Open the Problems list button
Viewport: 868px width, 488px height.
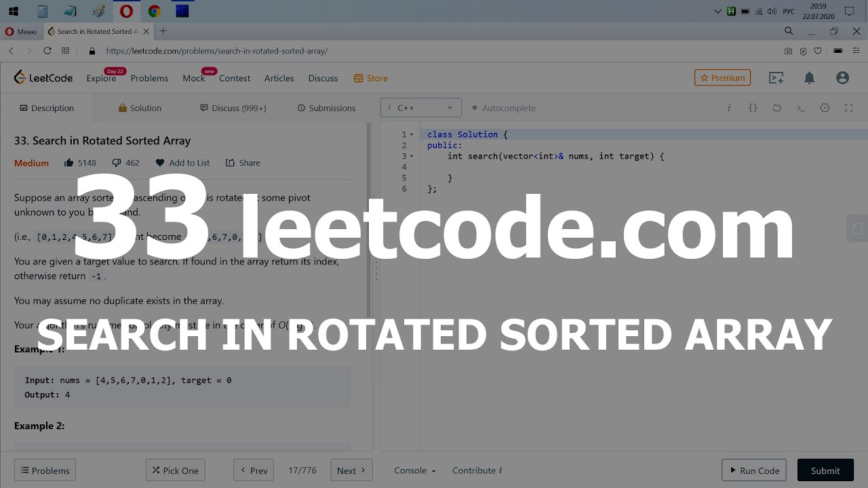pos(45,470)
